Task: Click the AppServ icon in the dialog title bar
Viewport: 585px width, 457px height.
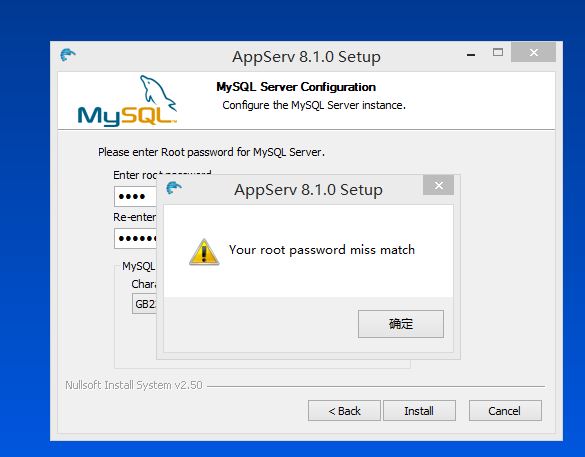Action: [x=174, y=188]
